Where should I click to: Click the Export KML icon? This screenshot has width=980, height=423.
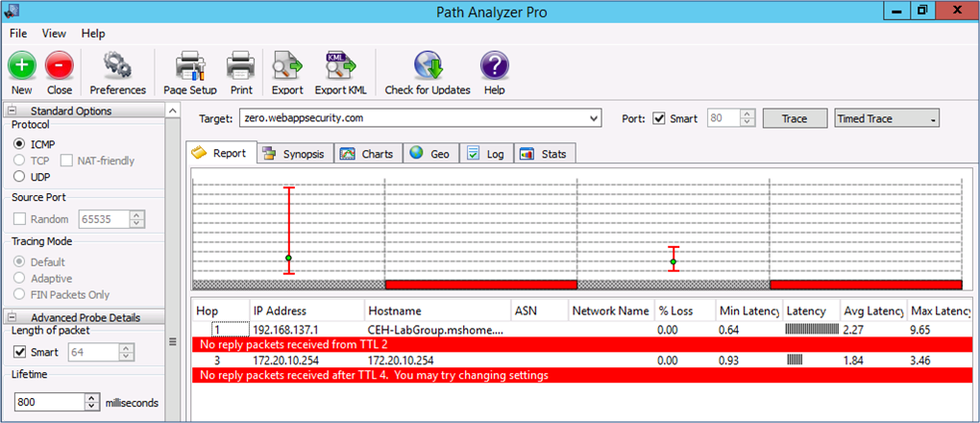coord(339,65)
